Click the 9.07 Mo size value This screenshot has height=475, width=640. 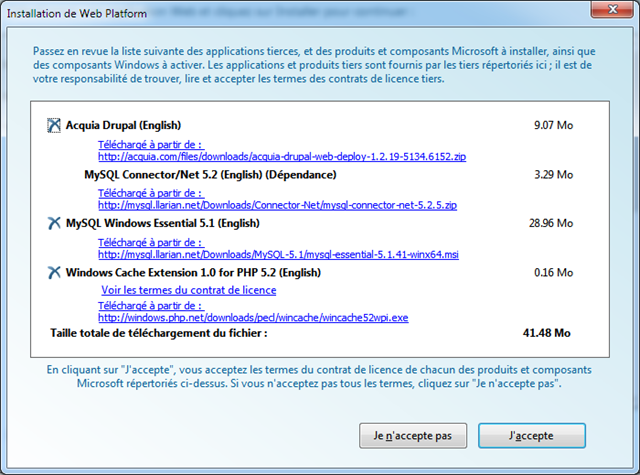click(553, 125)
